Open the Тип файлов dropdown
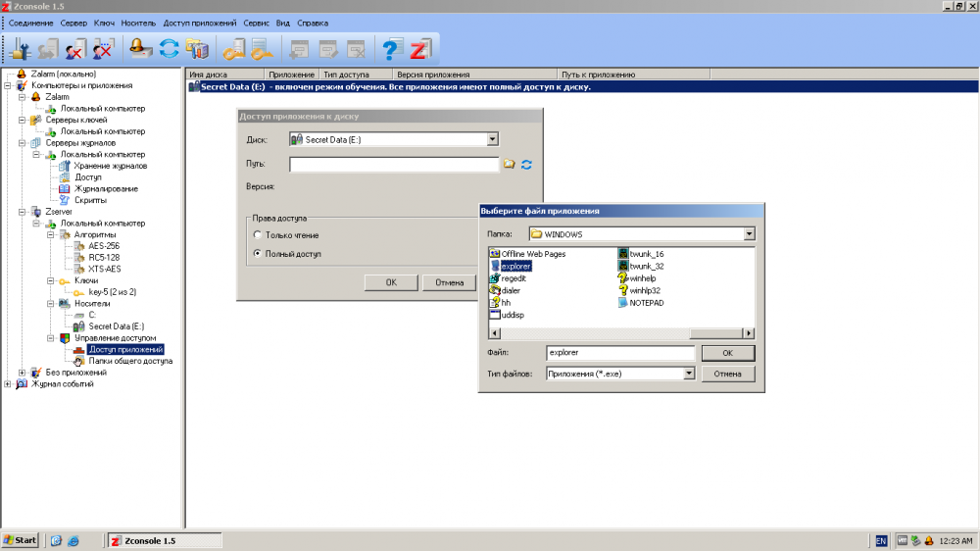This screenshot has height=551, width=980. click(x=689, y=374)
